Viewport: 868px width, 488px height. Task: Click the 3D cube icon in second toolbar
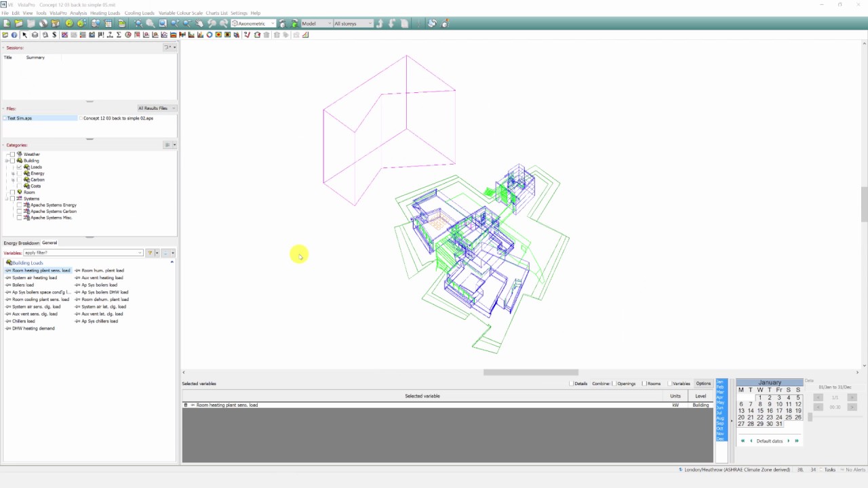click(x=35, y=35)
